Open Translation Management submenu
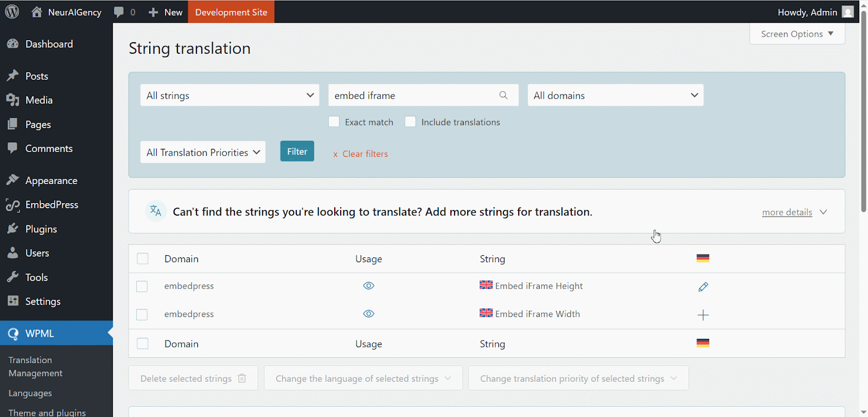 [35, 367]
